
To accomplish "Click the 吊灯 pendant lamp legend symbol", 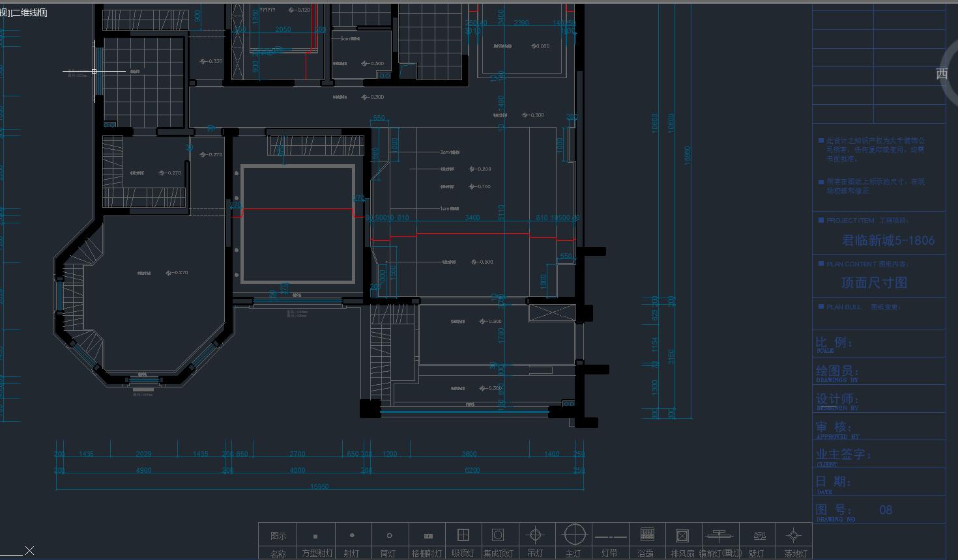I will point(535,535).
